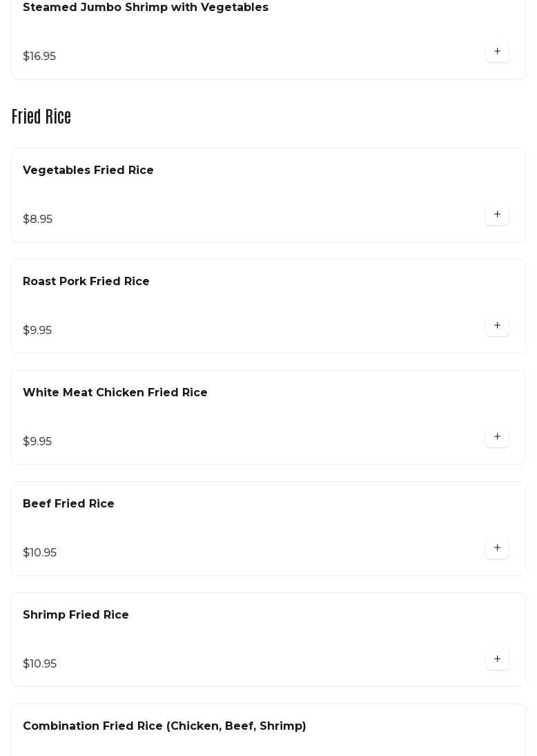
Task: Select White Meat Chicken Fried Rice title
Action: pos(115,393)
